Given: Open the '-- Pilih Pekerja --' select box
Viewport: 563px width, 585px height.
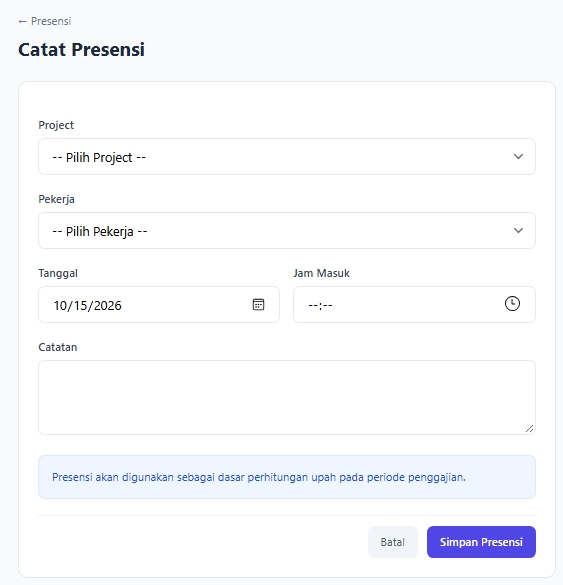Looking at the screenshot, I should click(x=287, y=230).
